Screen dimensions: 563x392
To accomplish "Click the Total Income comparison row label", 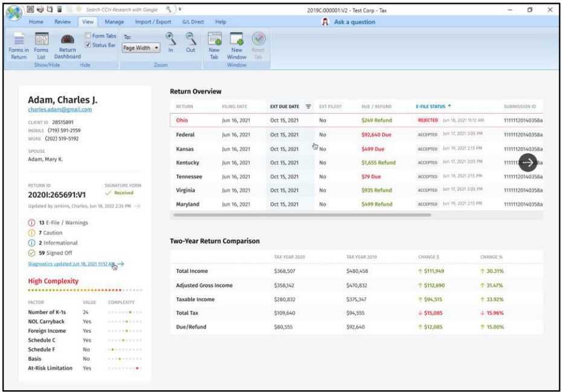I will 191,271.
